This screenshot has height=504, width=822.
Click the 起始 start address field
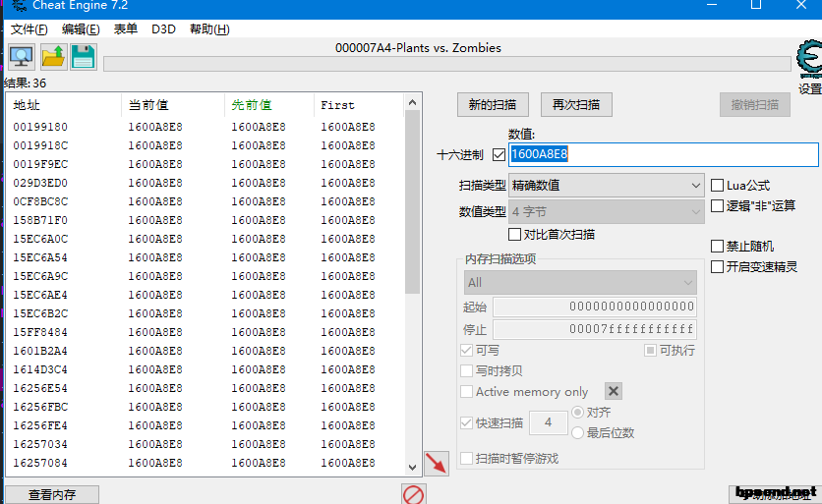click(595, 307)
